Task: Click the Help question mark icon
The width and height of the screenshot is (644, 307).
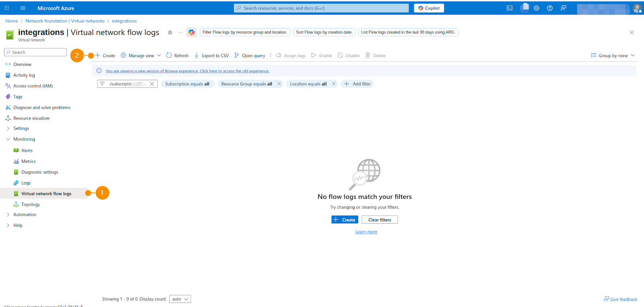Action: coord(550,8)
